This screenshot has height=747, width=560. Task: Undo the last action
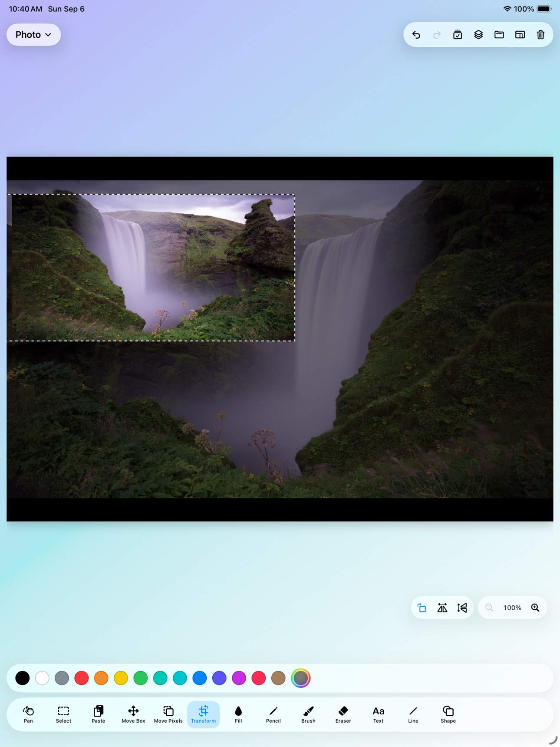coord(416,35)
